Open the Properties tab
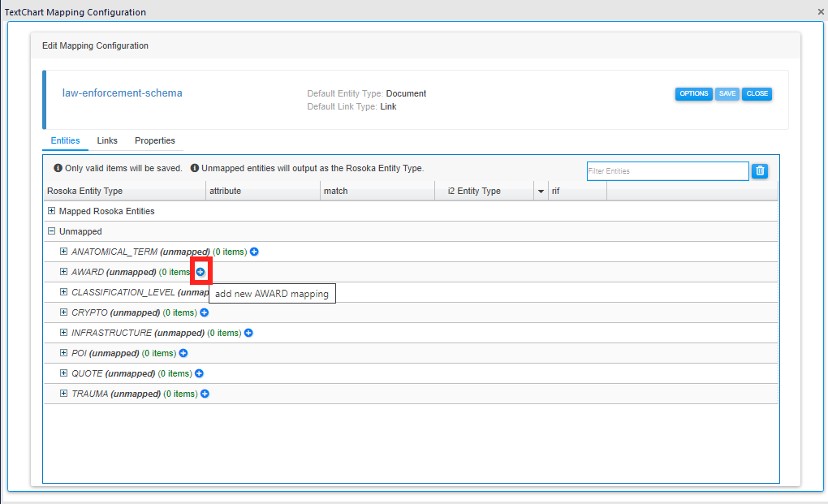The width and height of the screenshot is (828, 504). pos(155,140)
